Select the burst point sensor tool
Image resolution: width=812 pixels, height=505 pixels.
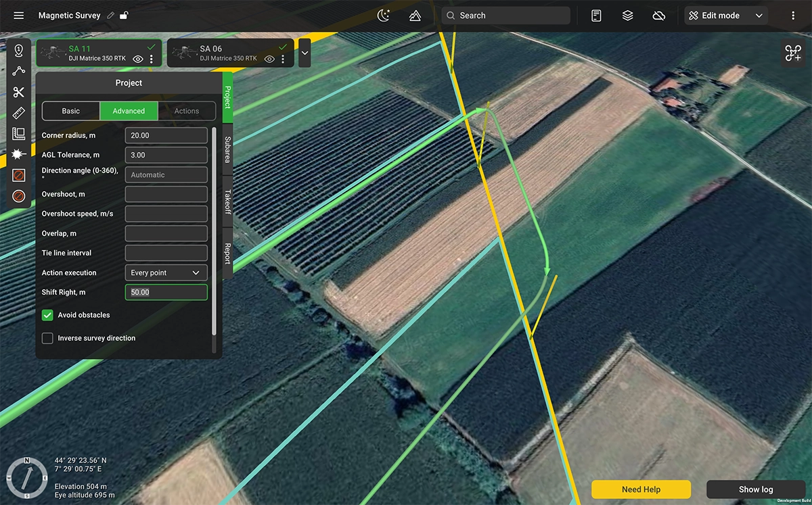[19, 155]
